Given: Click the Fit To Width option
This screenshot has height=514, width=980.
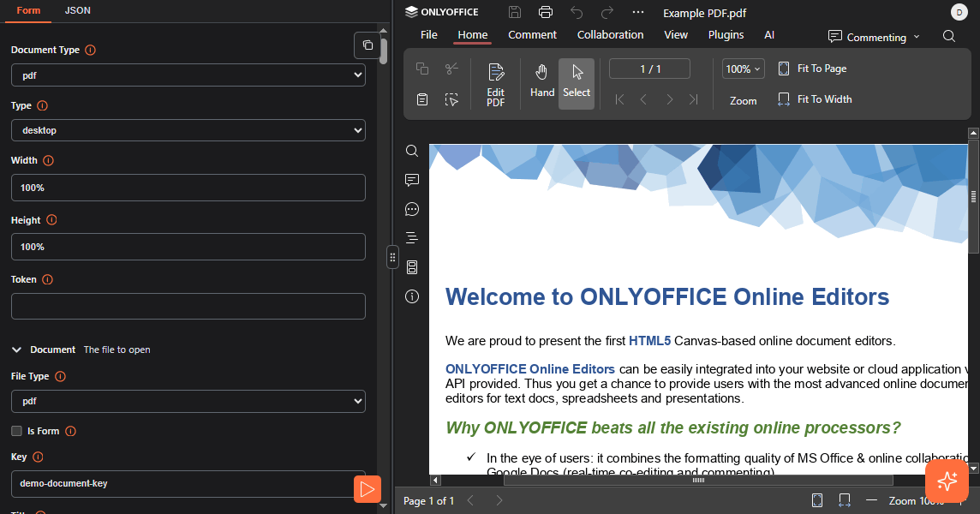Looking at the screenshot, I should [x=815, y=99].
